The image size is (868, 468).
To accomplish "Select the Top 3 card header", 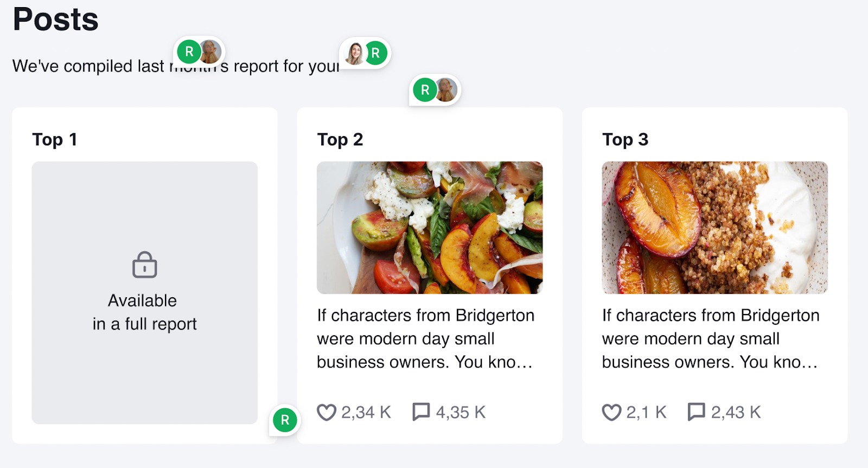I will click(626, 139).
